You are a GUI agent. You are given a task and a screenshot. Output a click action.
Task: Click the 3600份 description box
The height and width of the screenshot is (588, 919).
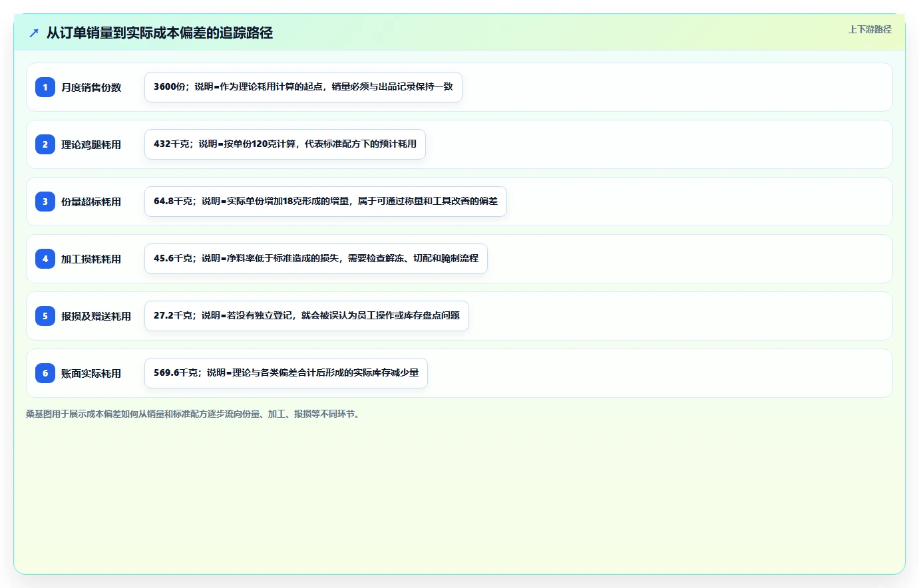(x=303, y=87)
